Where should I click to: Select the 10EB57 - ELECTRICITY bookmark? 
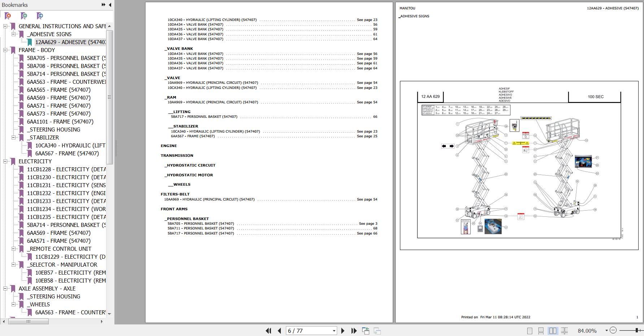[70, 273]
